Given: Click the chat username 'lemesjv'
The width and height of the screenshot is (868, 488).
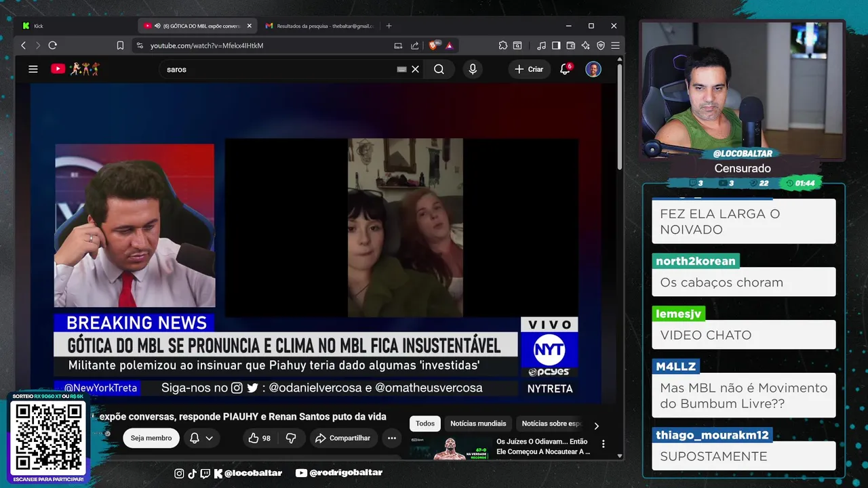Looking at the screenshot, I should click(x=678, y=314).
